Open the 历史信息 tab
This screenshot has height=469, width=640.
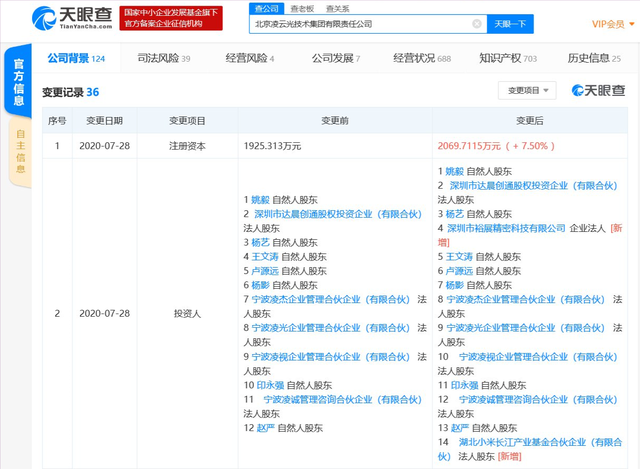[594, 58]
